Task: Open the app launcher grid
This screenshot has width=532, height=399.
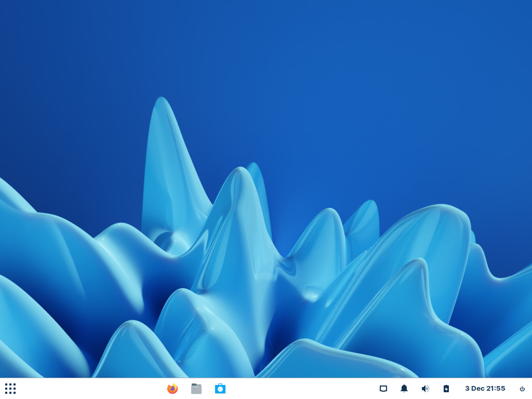Action: click(10, 388)
